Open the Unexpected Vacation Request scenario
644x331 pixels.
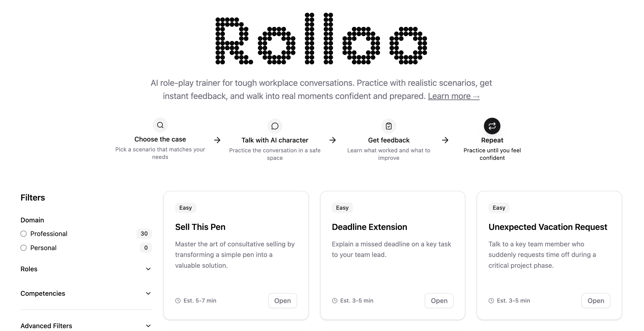[596, 301]
